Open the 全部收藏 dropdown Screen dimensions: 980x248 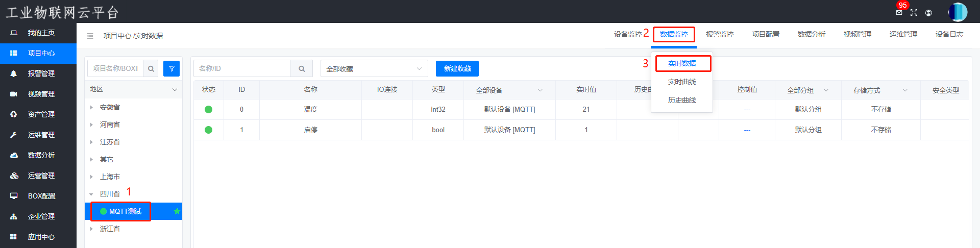coord(374,68)
